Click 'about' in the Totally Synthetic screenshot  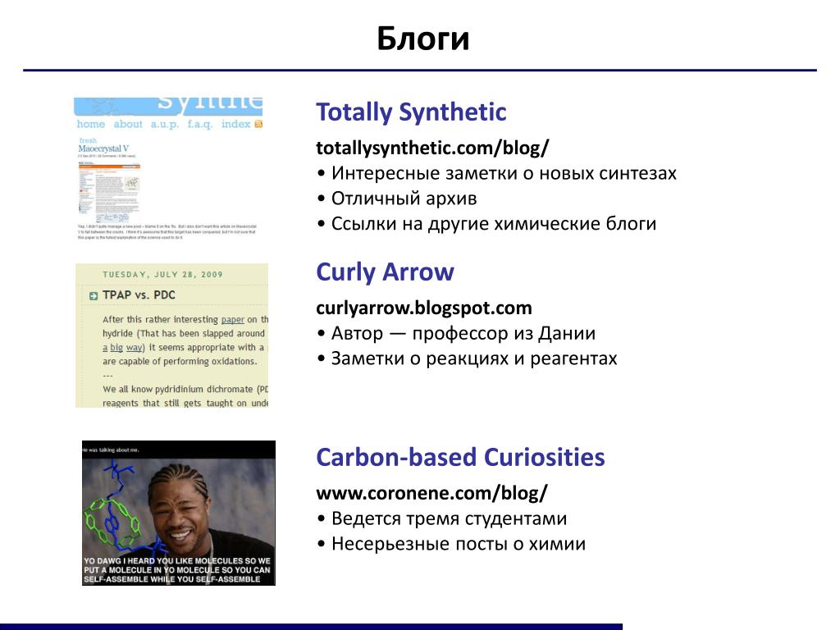coord(128,124)
